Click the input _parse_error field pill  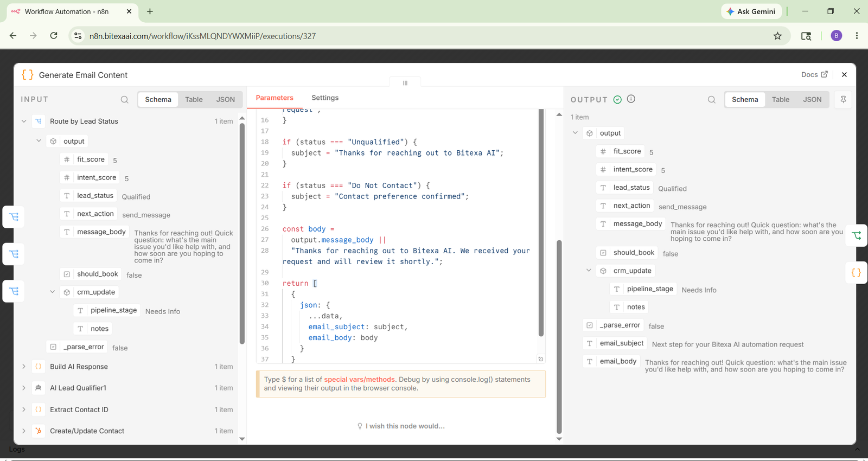click(77, 347)
